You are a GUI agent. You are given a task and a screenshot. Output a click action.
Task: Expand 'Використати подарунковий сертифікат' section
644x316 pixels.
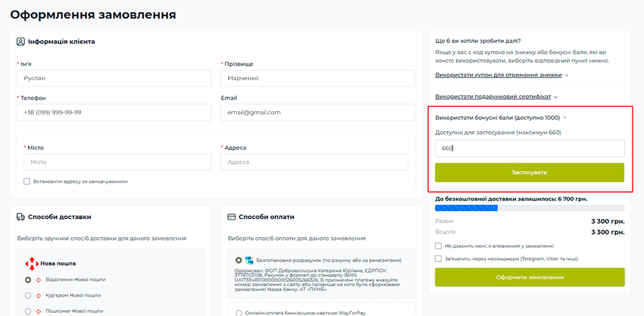(x=496, y=97)
